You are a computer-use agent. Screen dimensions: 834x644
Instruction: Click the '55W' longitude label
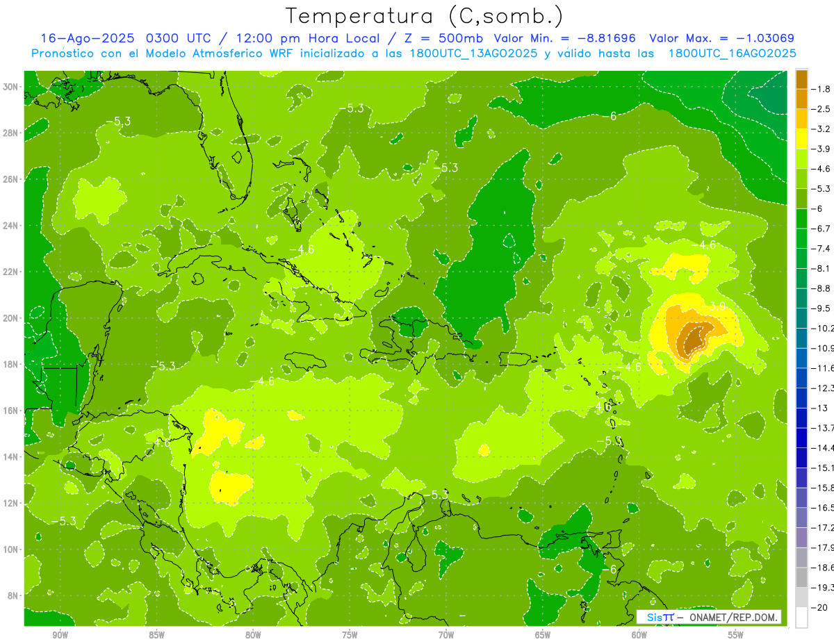coord(736,635)
